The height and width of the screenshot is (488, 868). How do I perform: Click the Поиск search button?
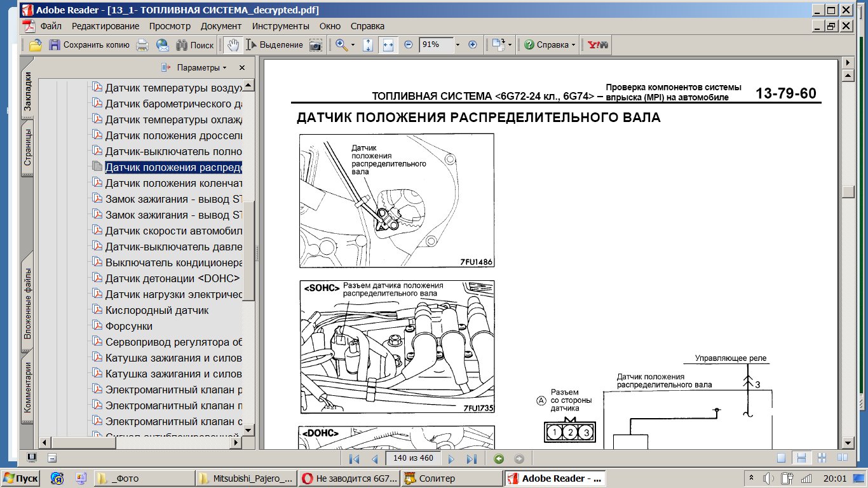click(x=195, y=45)
